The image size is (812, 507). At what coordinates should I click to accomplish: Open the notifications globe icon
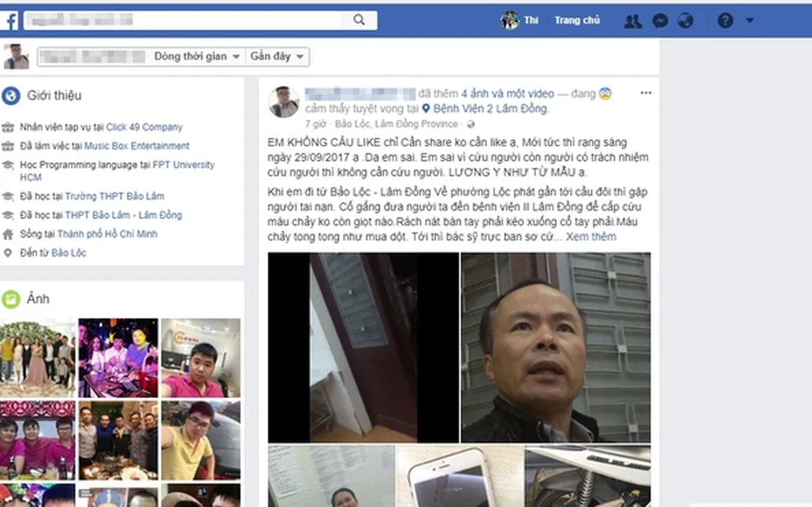click(x=685, y=21)
